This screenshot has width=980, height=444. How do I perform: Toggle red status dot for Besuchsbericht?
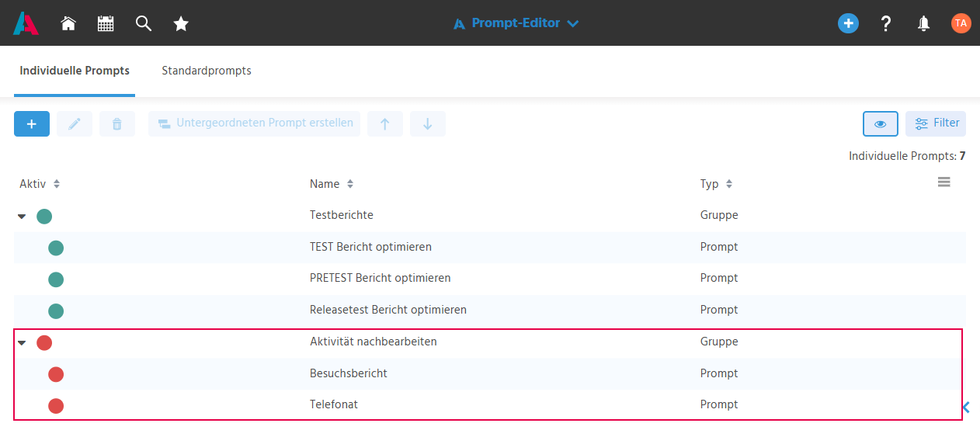point(56,375)
